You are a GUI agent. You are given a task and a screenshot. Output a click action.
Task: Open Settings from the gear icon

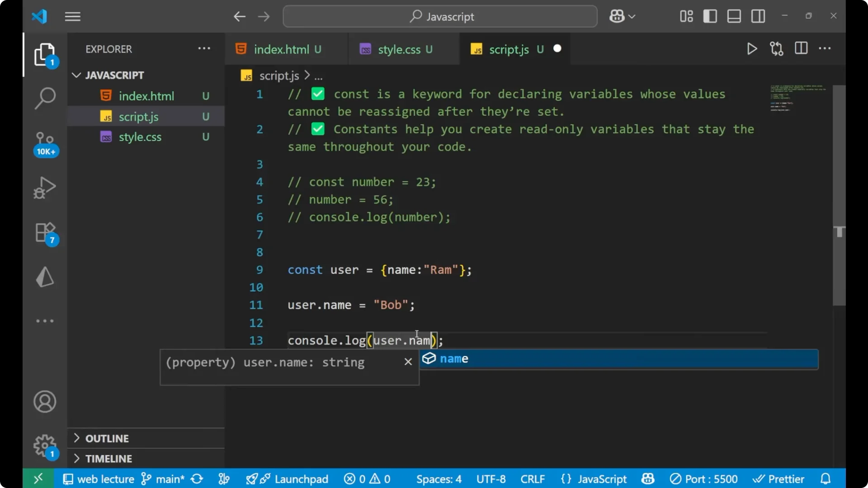[x=45, y=446]
